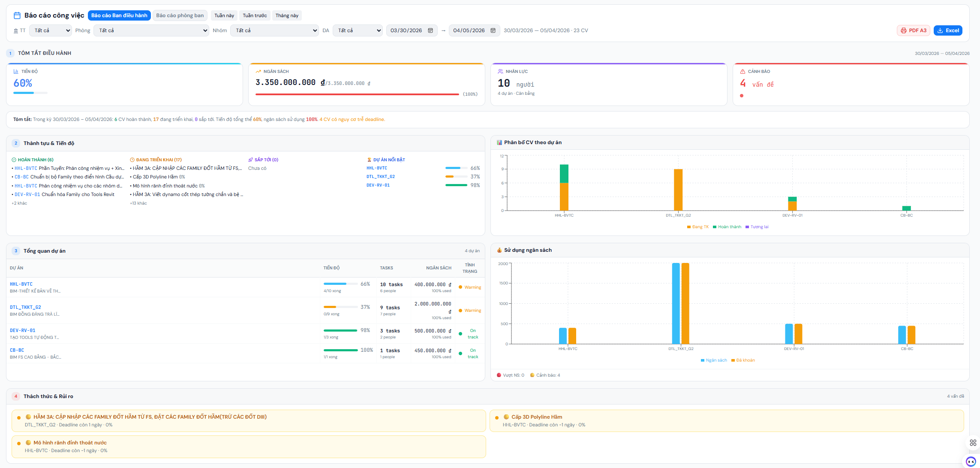Select the Tuần trước period tab
The width and height of the screenshot is (980, 468).
click(x=255, y=15)
